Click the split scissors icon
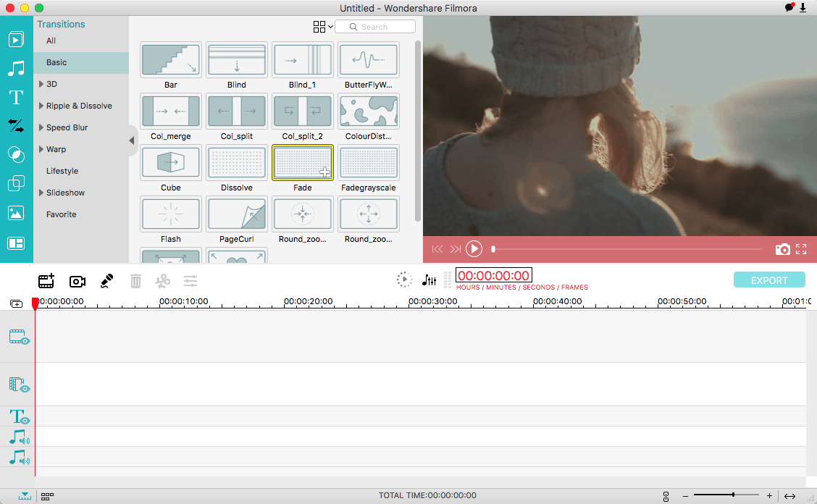 point(162,281)
